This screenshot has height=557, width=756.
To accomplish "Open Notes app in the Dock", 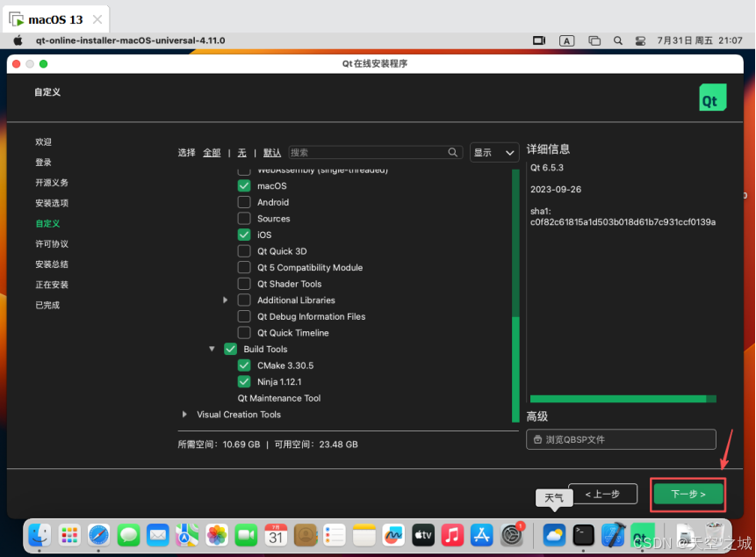I will coord(364,535).
